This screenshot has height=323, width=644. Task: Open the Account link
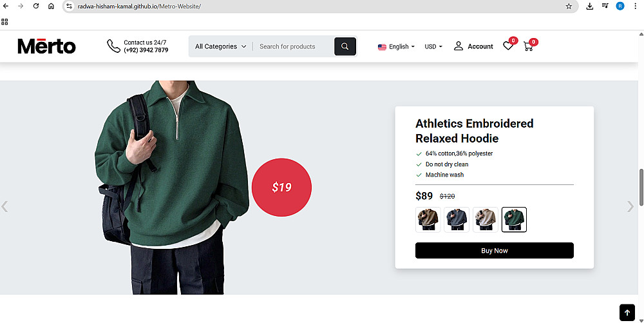click(x=473, y=46)
